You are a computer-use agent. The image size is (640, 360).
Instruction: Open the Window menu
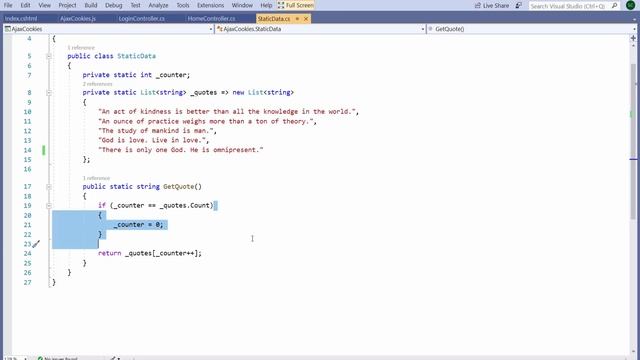(x=242, y=5)
